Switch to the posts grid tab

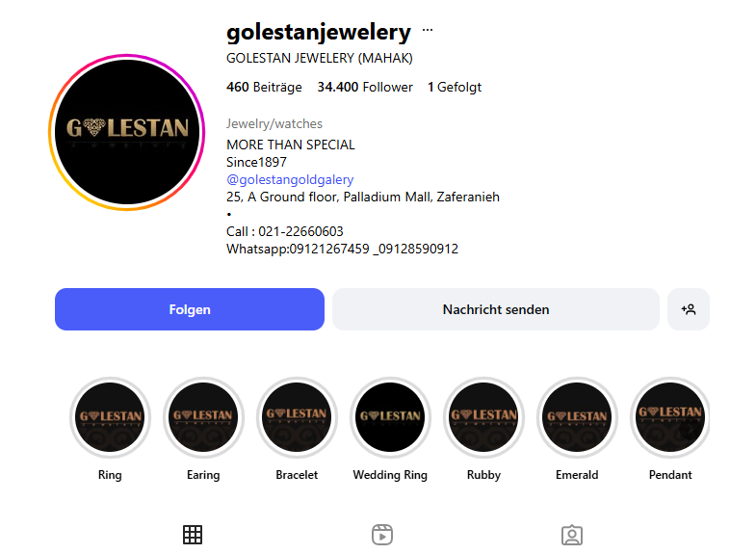pos(193,534)
